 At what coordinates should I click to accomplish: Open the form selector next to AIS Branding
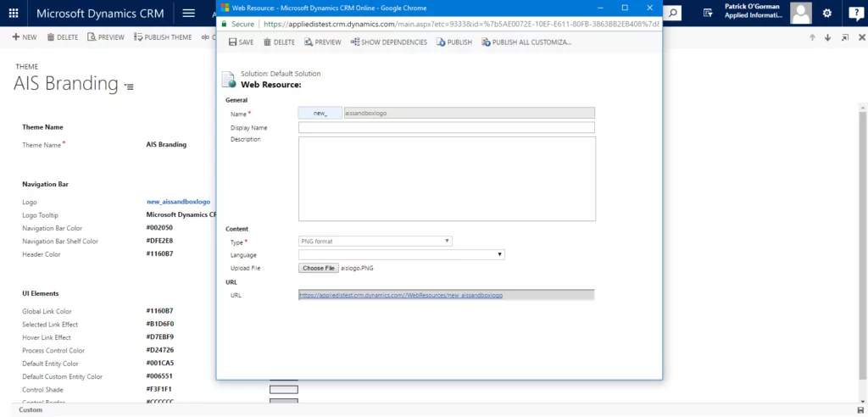pyautogui.click(x=129, y=86)
